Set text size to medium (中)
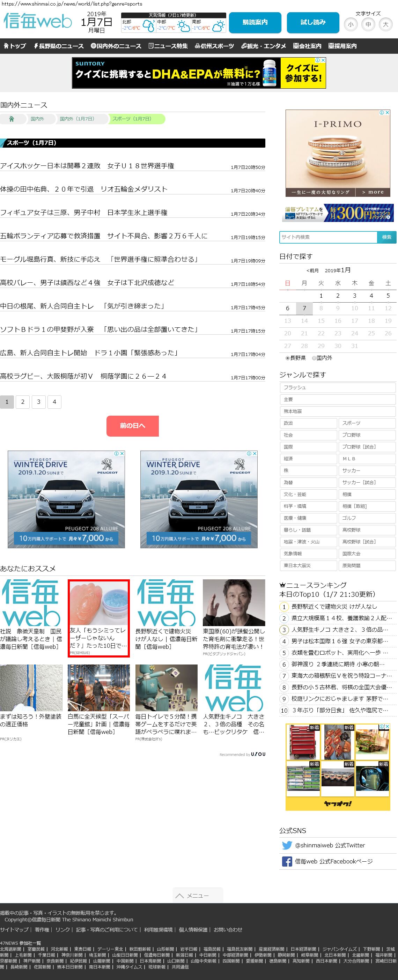The width and height of the screenshot is (398, 980). pyautogui.click(x=368, y=24)
